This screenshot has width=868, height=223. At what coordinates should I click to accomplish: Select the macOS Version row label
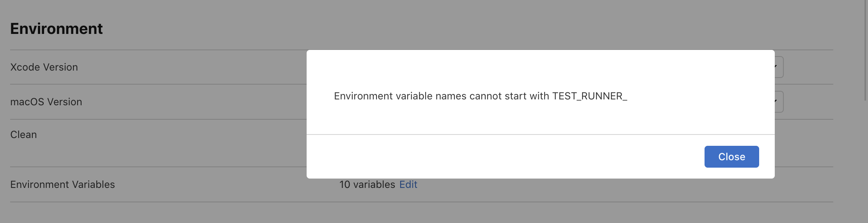tap(46, 102)
